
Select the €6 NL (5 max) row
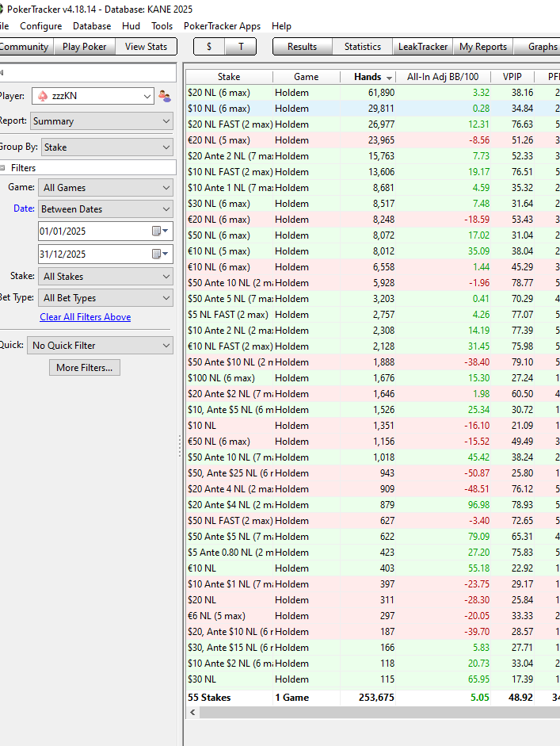tap(373, 616)
